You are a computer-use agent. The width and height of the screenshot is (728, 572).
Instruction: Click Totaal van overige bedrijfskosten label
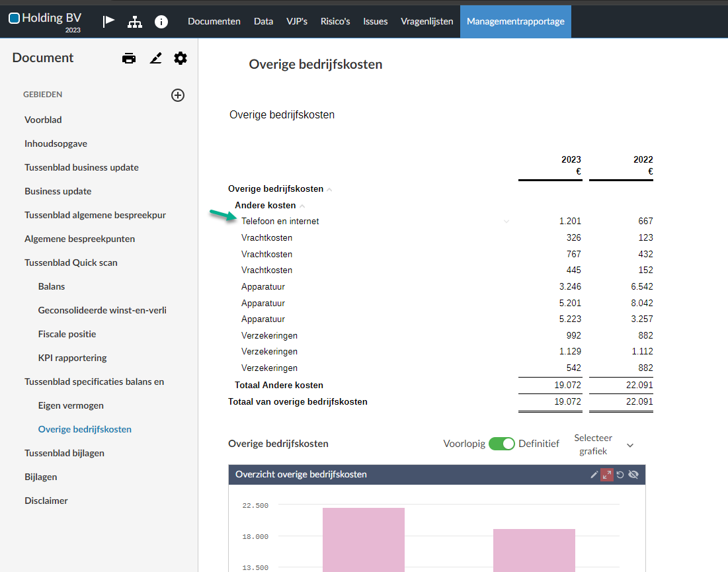coord(298,401)
